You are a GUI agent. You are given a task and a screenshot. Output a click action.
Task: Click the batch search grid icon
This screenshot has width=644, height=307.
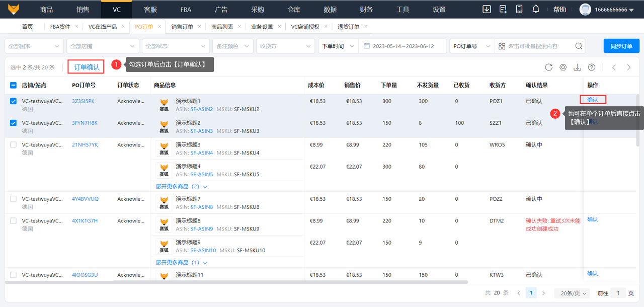coord(502,46)
